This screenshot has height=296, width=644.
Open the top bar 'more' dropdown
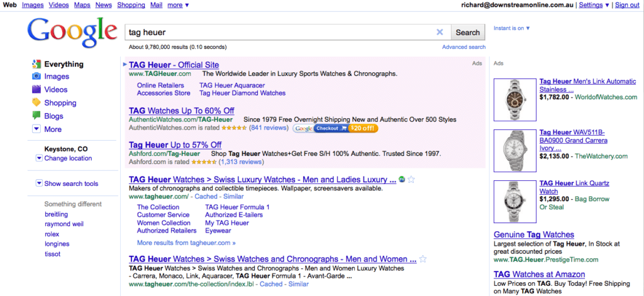click(178, 5)
